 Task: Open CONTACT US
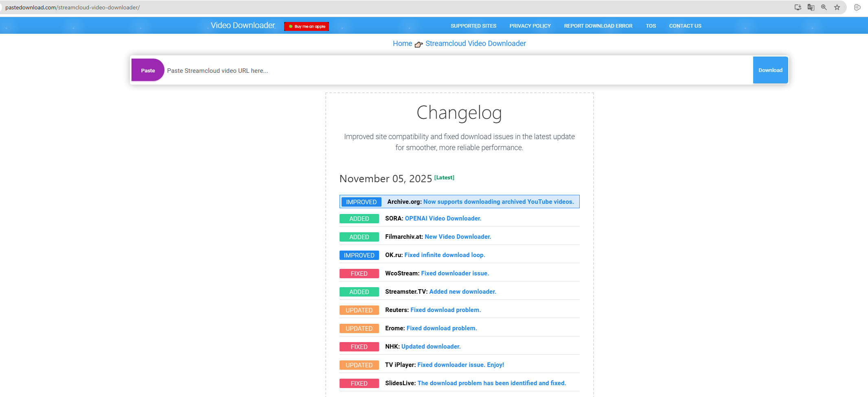[x=685, y=26]
